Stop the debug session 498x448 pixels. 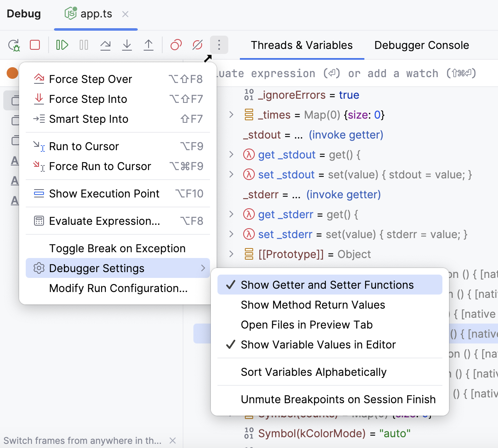(x=35, y=45)
